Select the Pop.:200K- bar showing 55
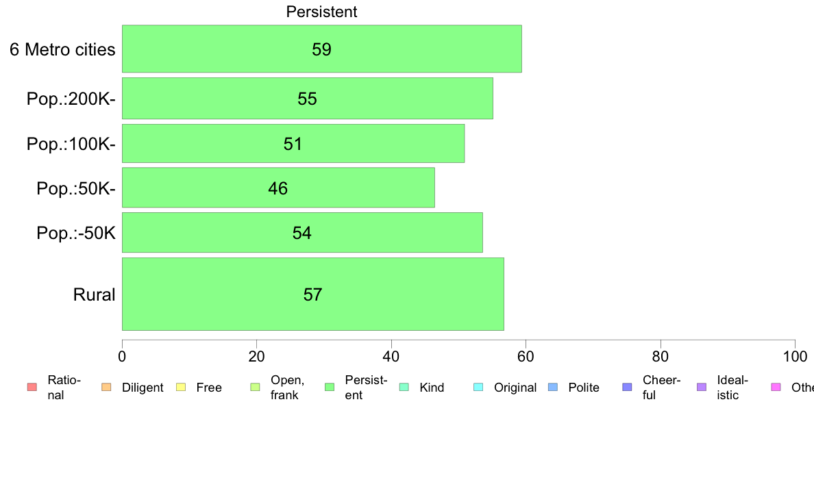 pyautogui.click(x=308, y=99)
